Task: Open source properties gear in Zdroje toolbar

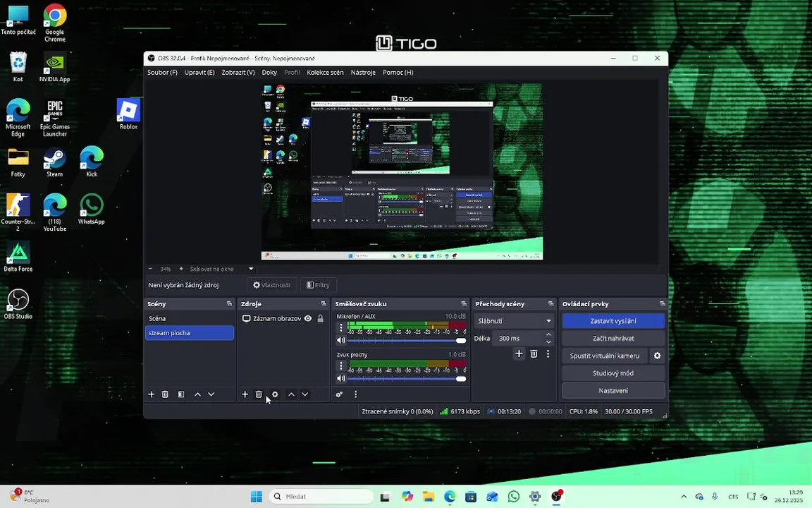Action: [275, 394]
